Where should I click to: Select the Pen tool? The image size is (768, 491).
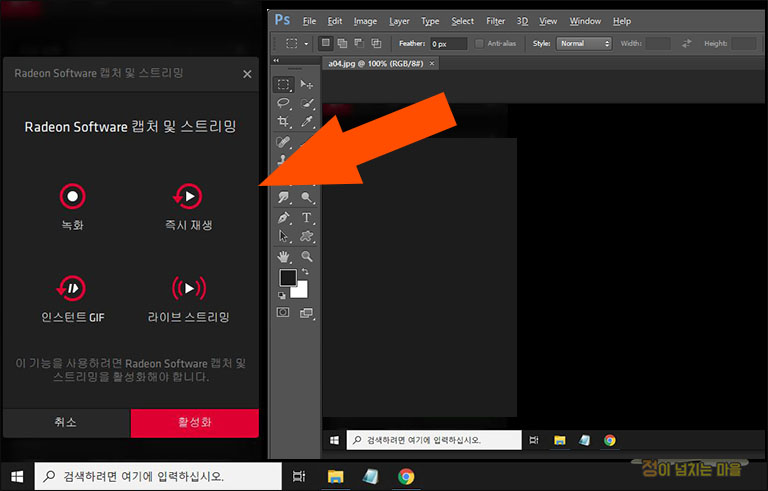click(x=283, y=217)
